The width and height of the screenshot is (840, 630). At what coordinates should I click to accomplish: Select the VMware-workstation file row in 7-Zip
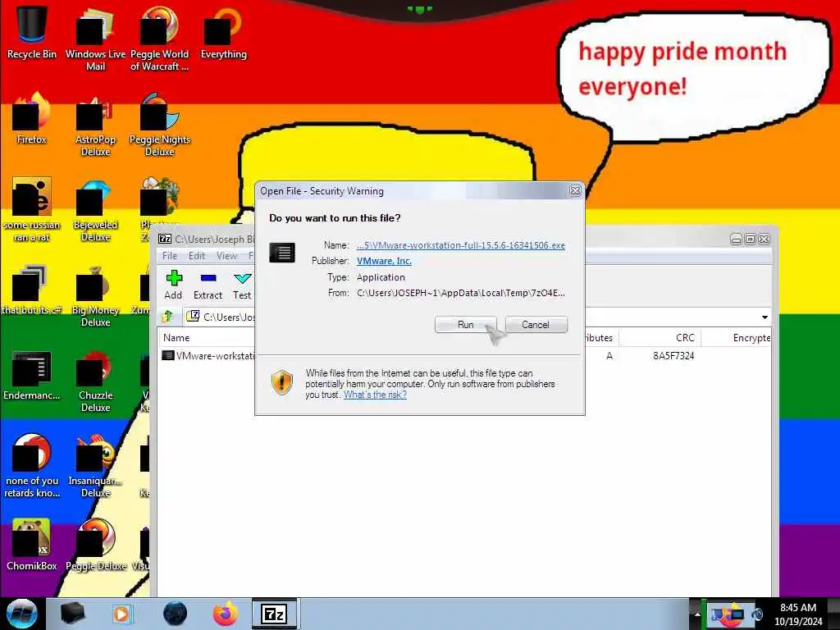[x=209, y=356]
